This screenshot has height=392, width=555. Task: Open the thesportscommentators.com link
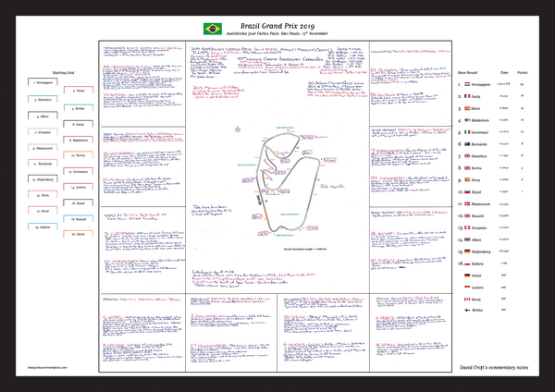[x=47, y=368]
